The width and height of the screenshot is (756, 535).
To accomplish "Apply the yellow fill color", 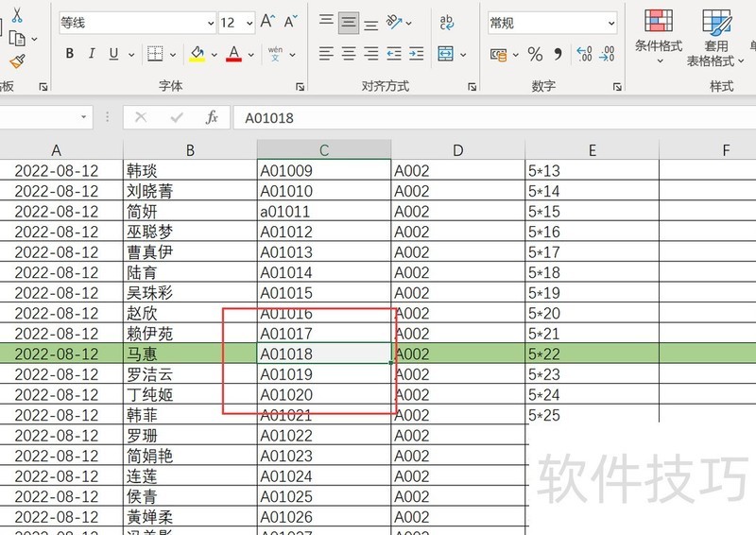I will tap(197, 55).
